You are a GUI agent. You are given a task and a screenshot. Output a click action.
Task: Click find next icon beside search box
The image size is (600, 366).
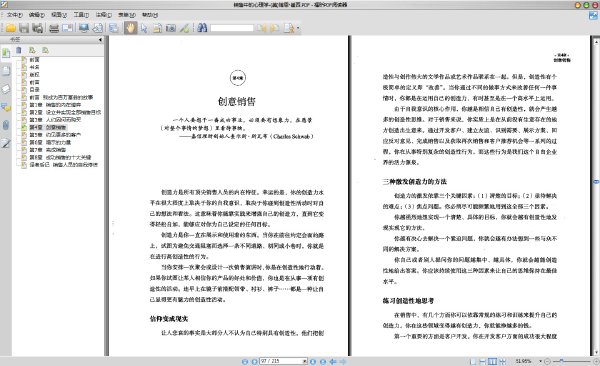275,28
